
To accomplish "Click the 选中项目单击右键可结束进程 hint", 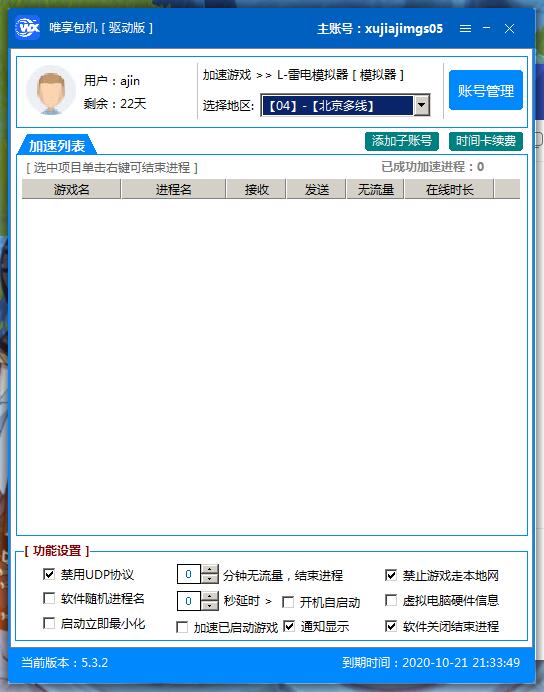I will pyautogui.click(x=112, y=168).
